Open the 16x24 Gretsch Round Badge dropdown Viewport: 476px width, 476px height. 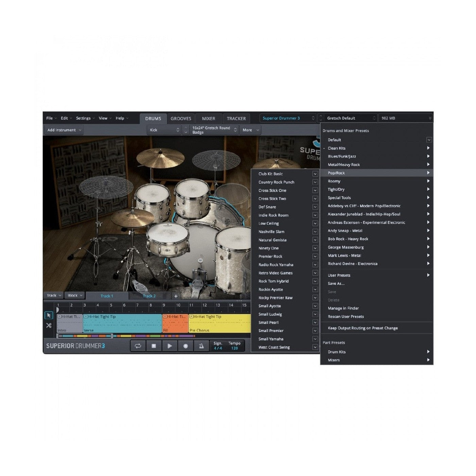point(214,130)
